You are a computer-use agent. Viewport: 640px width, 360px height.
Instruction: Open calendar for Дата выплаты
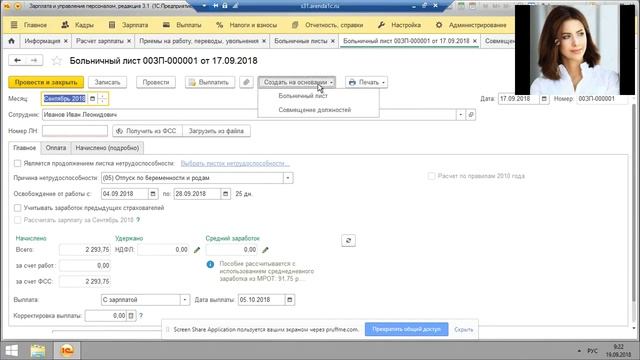pos(289,300)
